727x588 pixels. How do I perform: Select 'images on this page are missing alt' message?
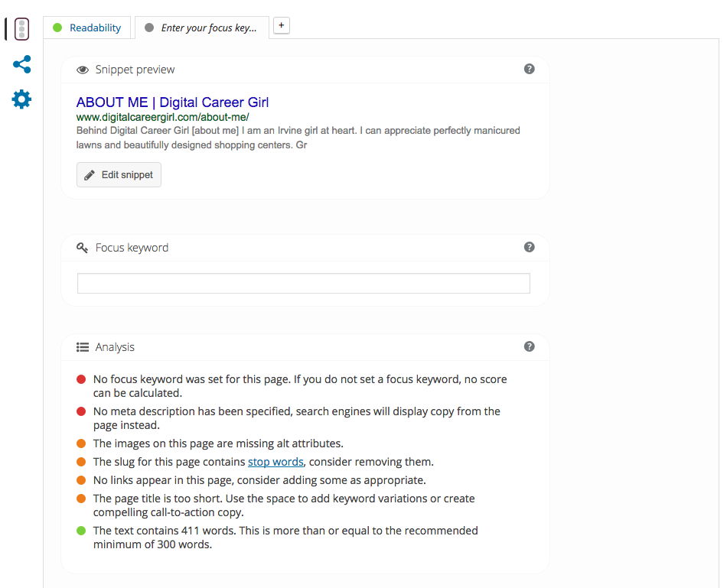tap(218, 443)
